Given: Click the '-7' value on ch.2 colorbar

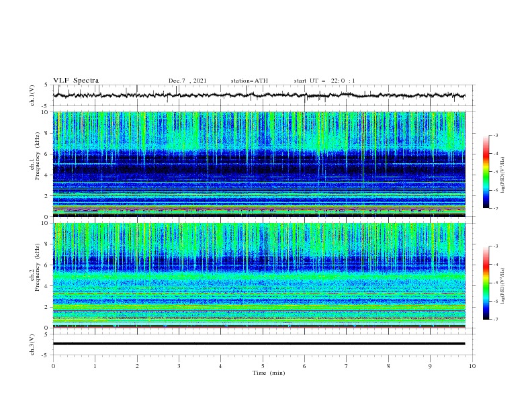Looking at the screenshot, I should click(495, 319).
